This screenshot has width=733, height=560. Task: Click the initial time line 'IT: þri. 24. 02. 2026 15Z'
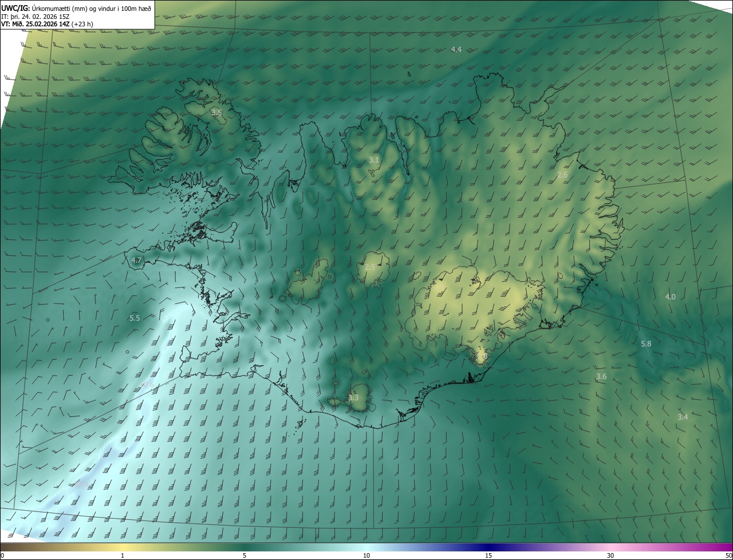pyautogui.click(x=36, y=16)
